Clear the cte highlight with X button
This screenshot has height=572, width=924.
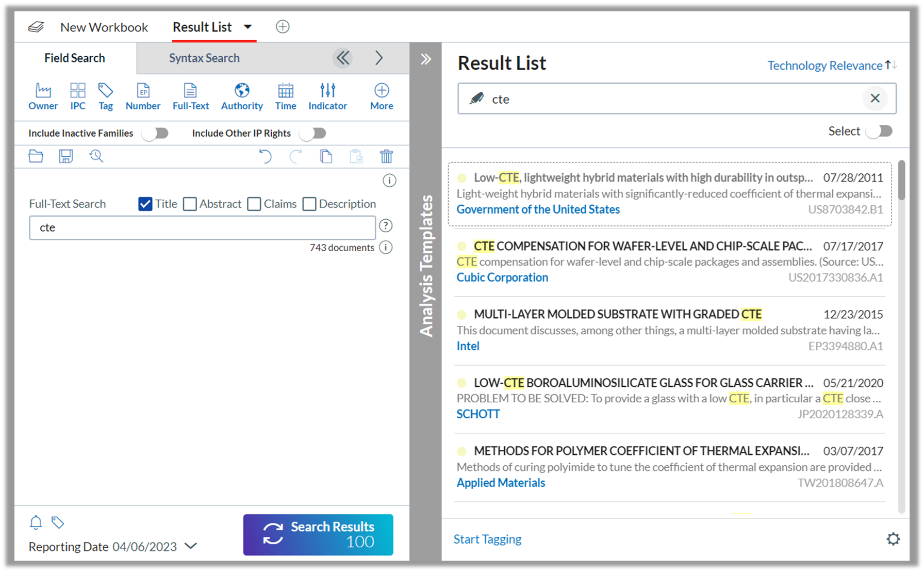click(x=875, y=98)
